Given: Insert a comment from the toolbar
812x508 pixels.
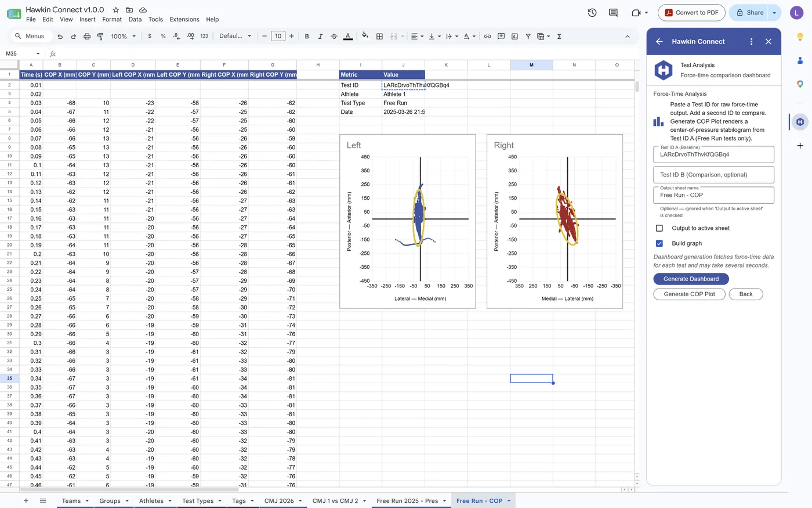Looking at the screenshot, I should point(501,37).
